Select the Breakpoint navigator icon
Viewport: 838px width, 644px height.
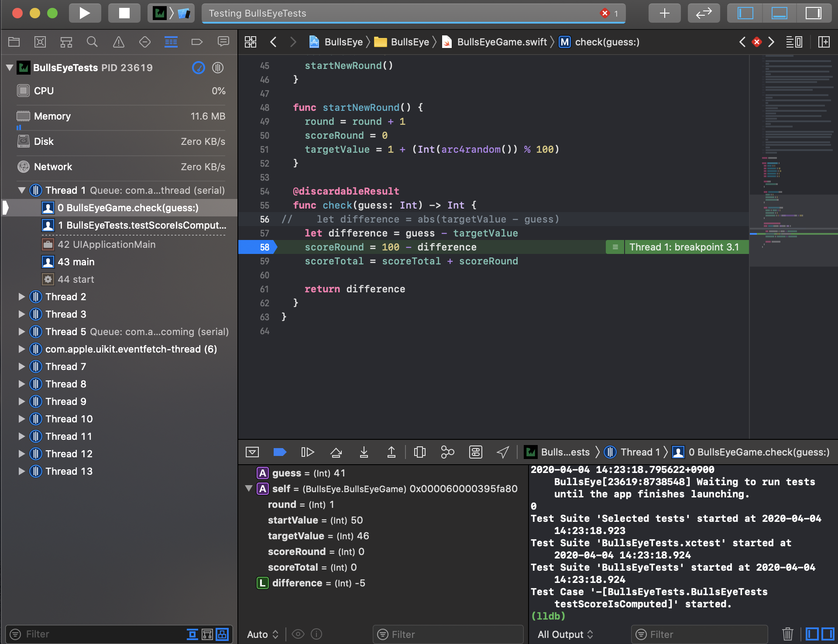click(197, 42)
